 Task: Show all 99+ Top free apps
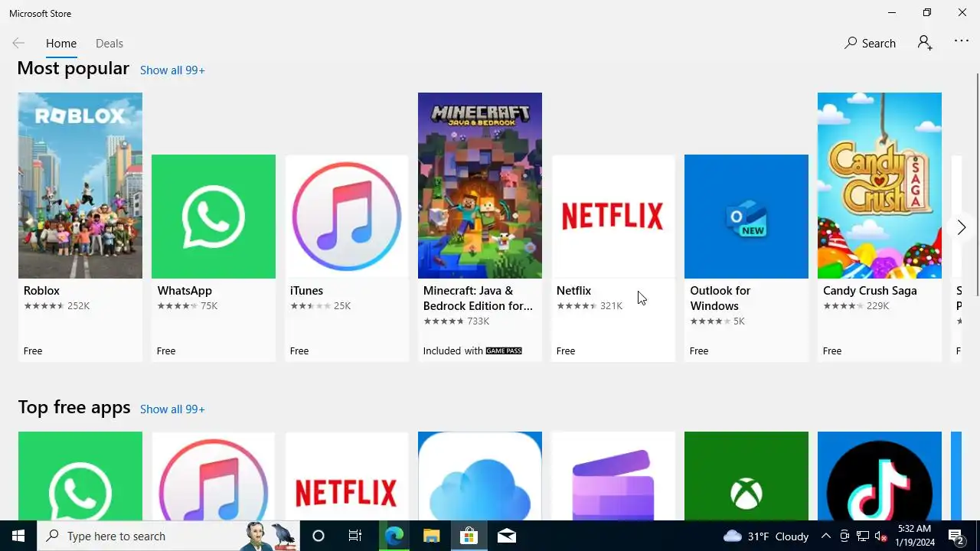point(172,409)
